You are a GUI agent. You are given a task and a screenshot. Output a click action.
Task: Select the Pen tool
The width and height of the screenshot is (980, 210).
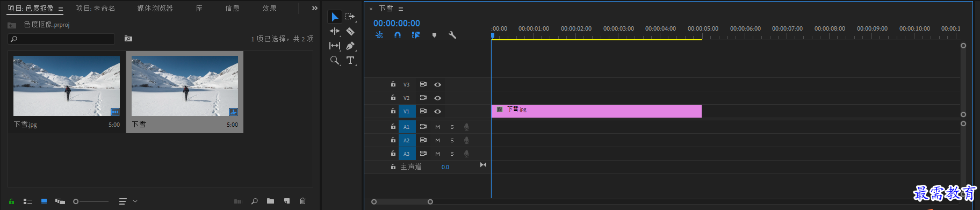pyautogui.click(x=350, y=46)
